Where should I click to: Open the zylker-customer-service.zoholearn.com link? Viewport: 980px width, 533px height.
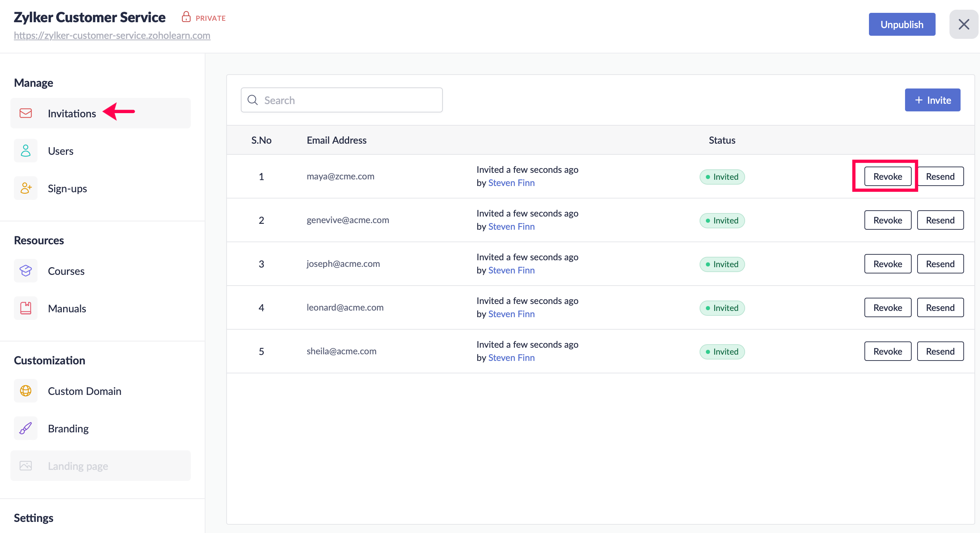[112, 35]
